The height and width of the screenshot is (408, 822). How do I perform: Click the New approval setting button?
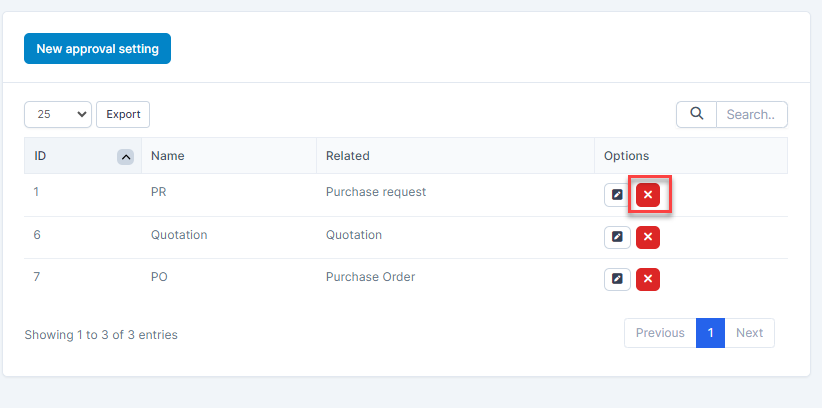tap(97, 48)
